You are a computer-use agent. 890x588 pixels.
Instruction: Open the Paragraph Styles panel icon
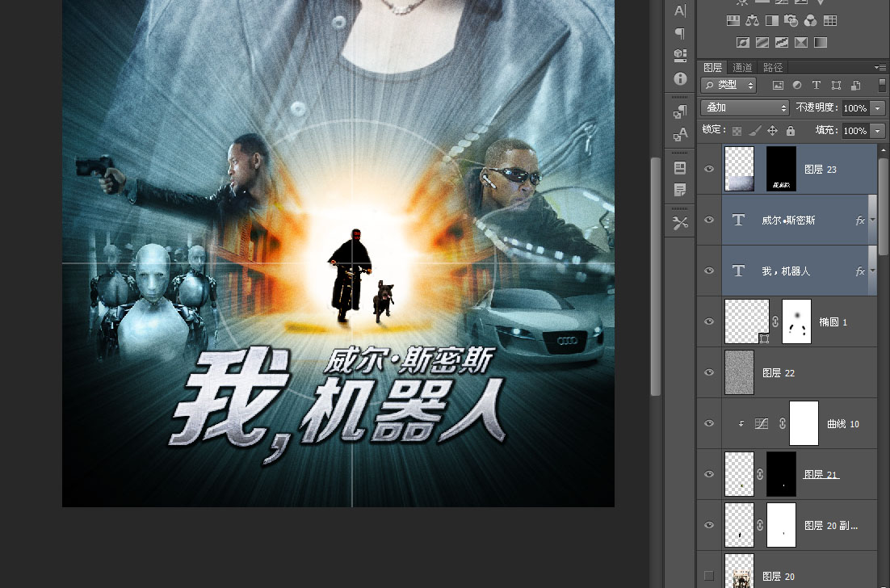point(680,112)
